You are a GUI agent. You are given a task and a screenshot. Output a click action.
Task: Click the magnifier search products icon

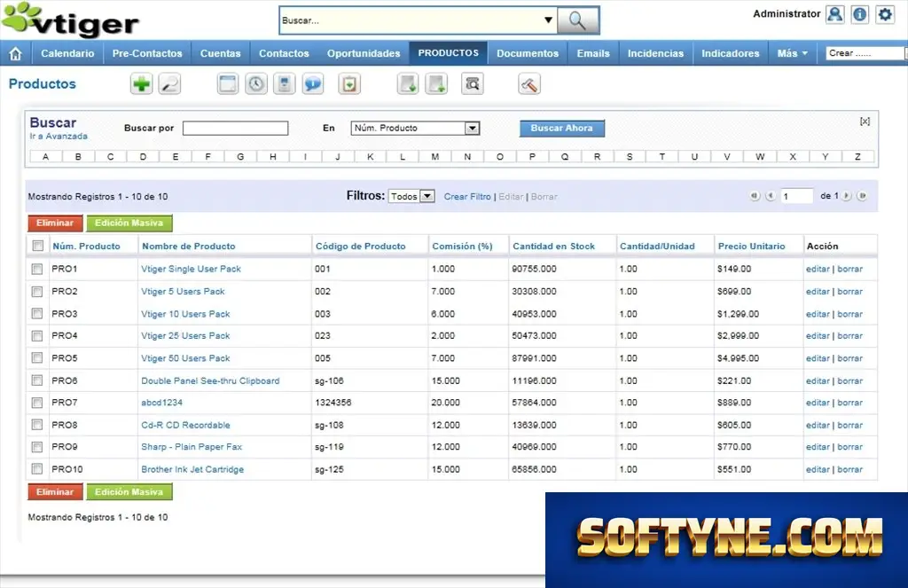click(x=169, y=84)
